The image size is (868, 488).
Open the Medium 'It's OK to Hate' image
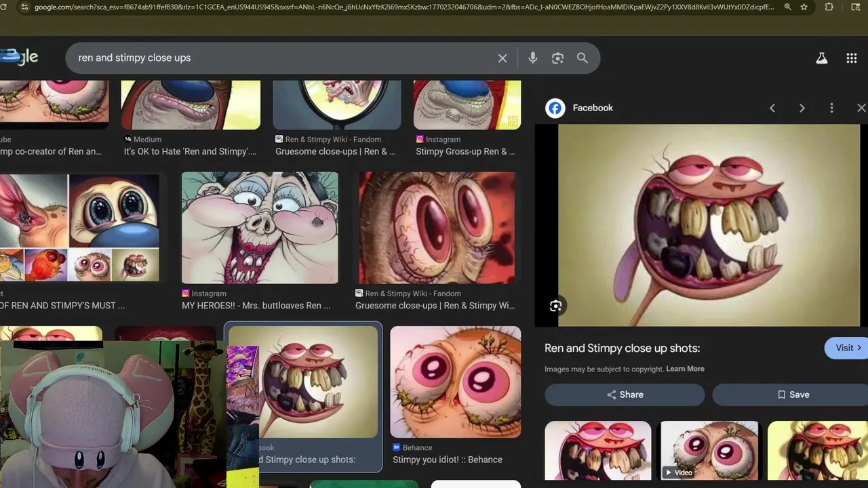click(x=191, y=104)
